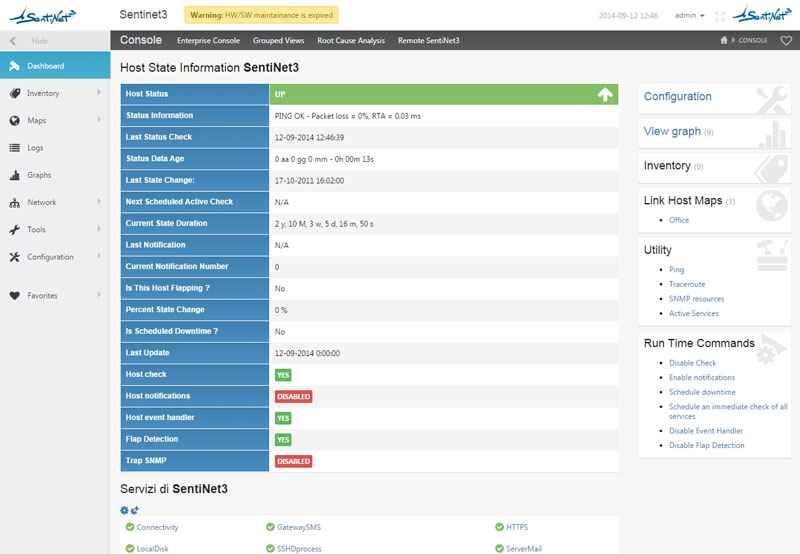This screenshot has width=800, height=554.
Task: Click the up arrow icon in Host Status row
Action: click(x=605, y=94)
